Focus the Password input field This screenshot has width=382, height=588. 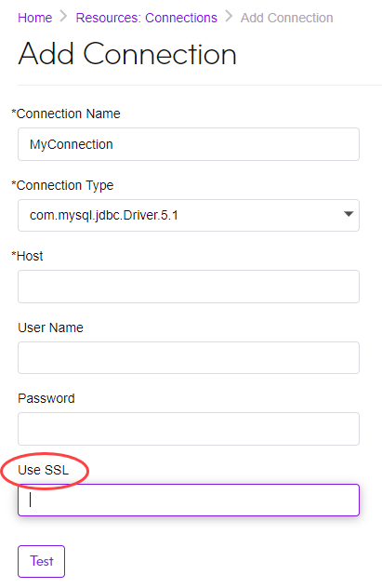[189, 429]
